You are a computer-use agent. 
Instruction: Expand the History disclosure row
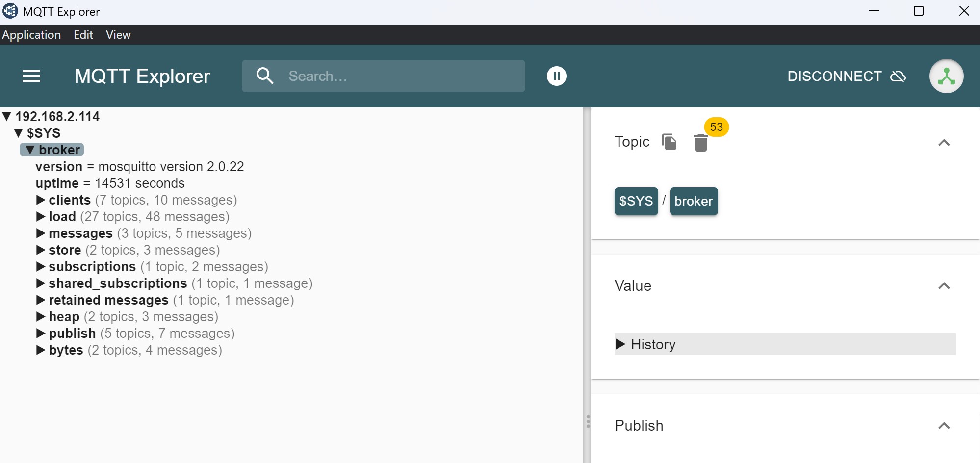(x=620, y=344)
